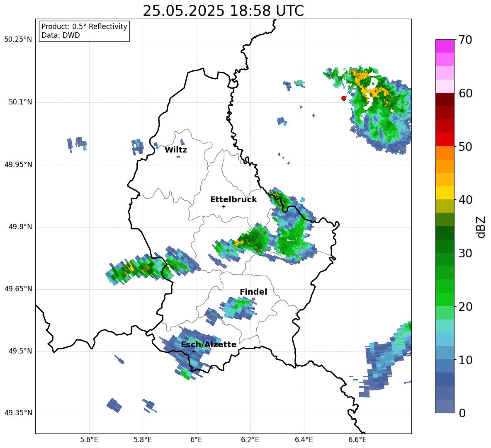Click the 49.35°N latitude label
The height and width of the screenshot is (448, 491).
tap(18, 413)
